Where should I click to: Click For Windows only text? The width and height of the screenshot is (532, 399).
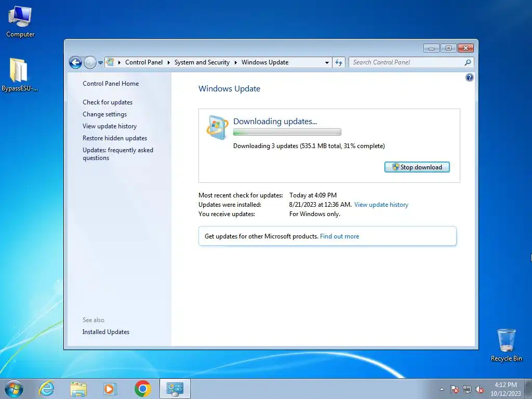pyautogui.click(x=314, y=214)
